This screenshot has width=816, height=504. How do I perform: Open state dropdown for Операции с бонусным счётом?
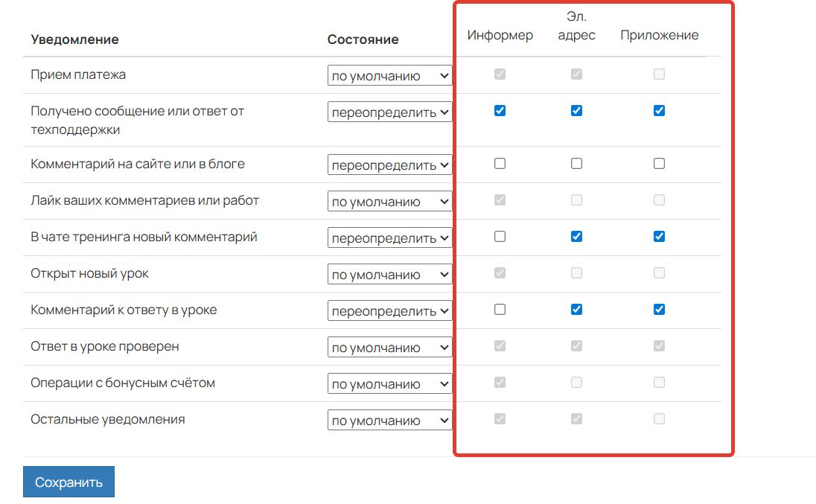point(390,384)
